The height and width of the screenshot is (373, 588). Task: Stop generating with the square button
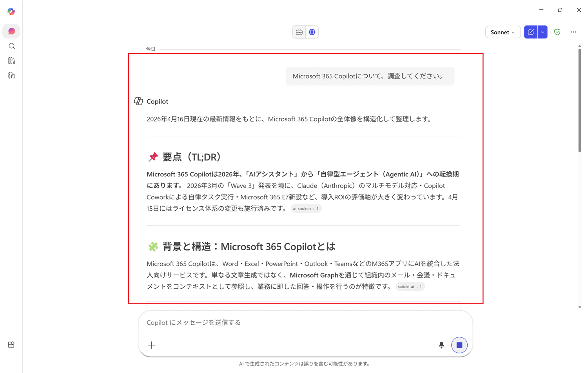tap(459, 345)
